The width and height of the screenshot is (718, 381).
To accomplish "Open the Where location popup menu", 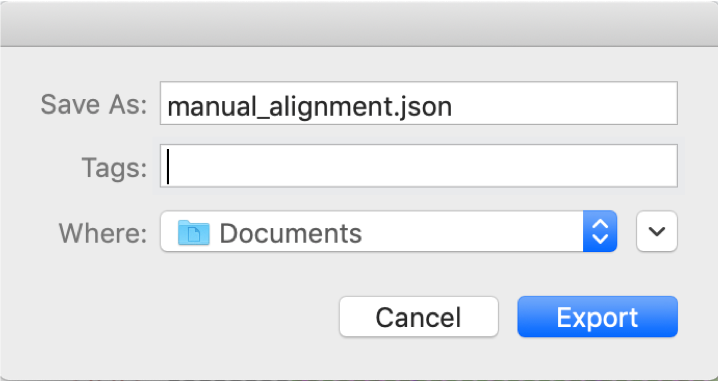I will [389, 231].
